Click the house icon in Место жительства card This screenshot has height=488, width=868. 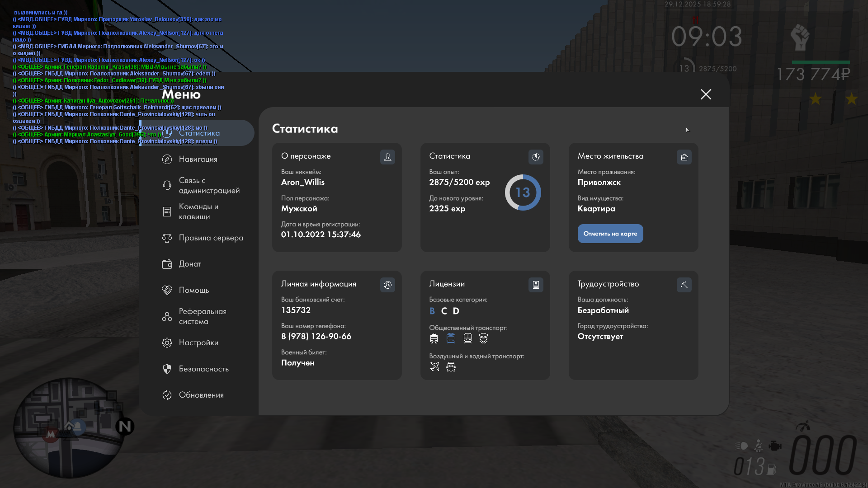tap(684, 157)
